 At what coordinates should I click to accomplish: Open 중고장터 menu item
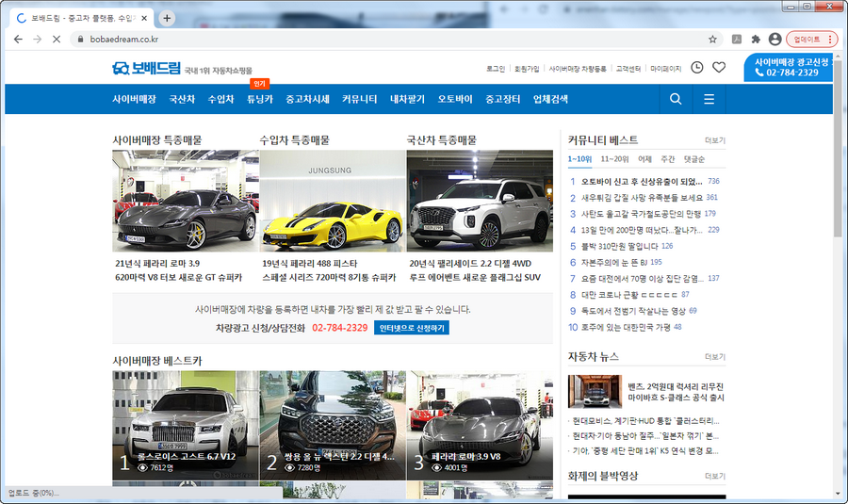coord(502,99)
